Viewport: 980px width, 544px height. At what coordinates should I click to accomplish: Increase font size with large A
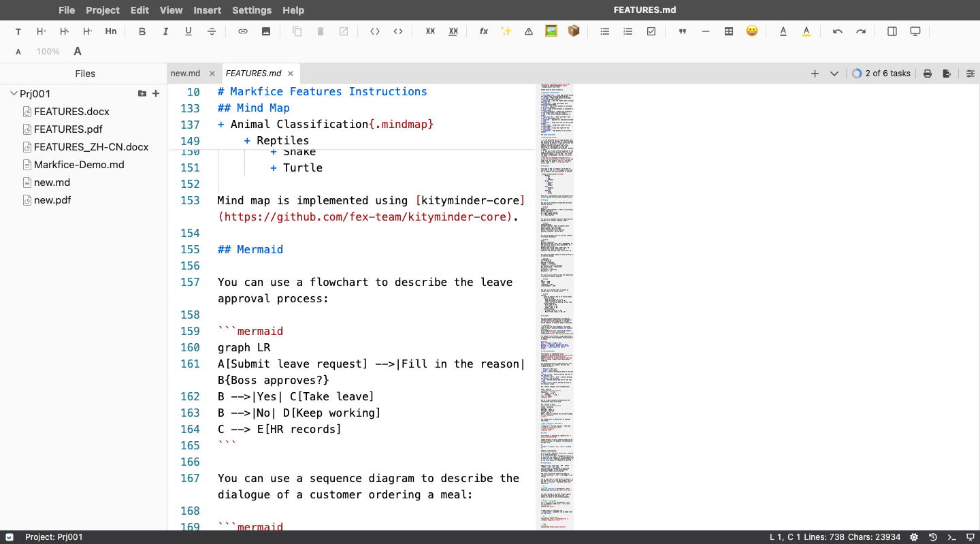pyautogui.click(x=78, y=51)
